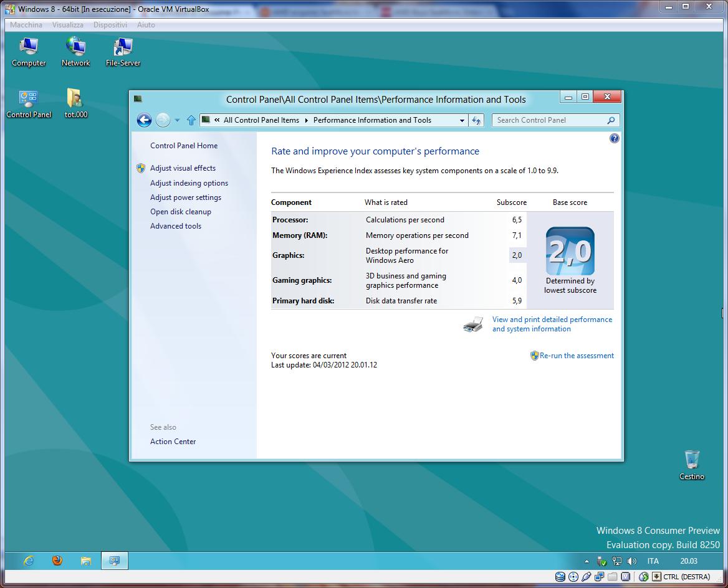The width and height of the screenshot is (728, 588).
Task: Open Advanced tools
Action: pos(176,226)
